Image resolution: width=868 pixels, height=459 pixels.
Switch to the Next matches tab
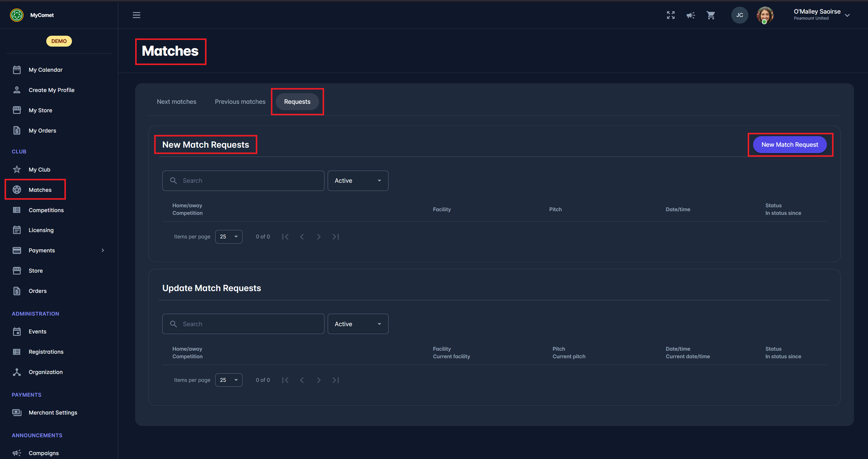[x=177, y=102]
